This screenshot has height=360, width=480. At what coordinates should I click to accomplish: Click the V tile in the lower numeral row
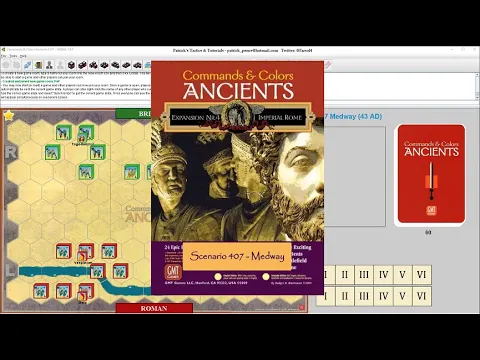click(402, 296)
